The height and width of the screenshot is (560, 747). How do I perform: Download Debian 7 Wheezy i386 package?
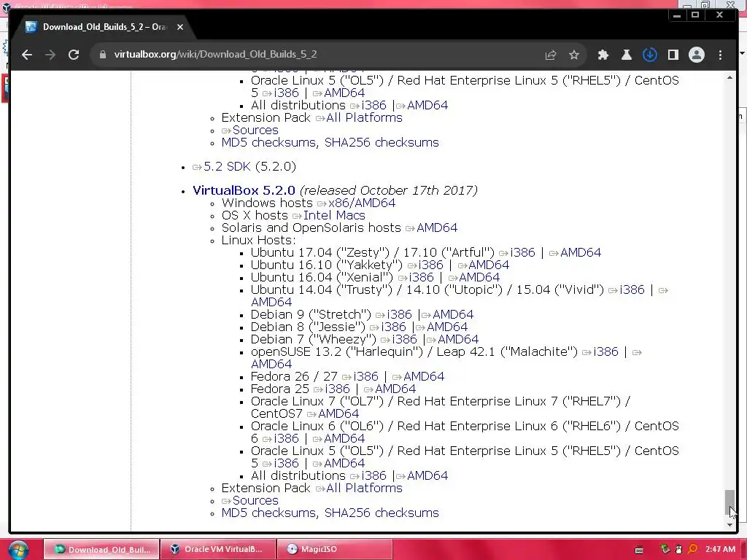click(x=404, y=339)
